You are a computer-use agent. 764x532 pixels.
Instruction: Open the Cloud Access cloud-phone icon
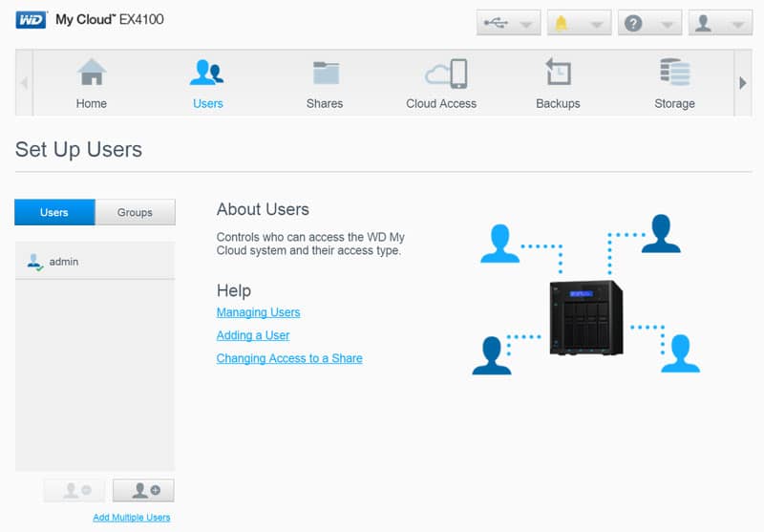446,74
